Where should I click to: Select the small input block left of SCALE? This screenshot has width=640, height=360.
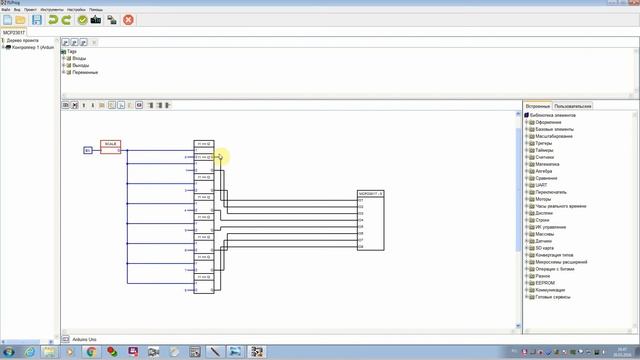click(x=88, y=150)
